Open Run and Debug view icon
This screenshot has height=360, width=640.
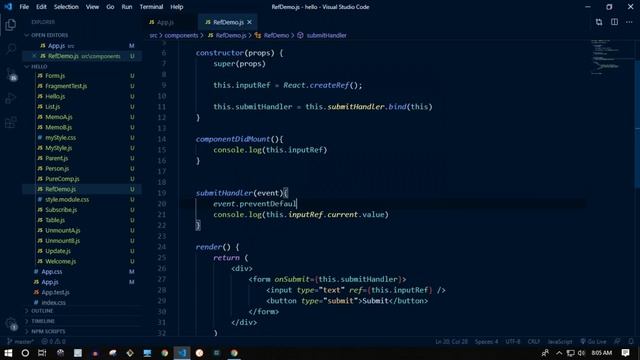[11, 98]
